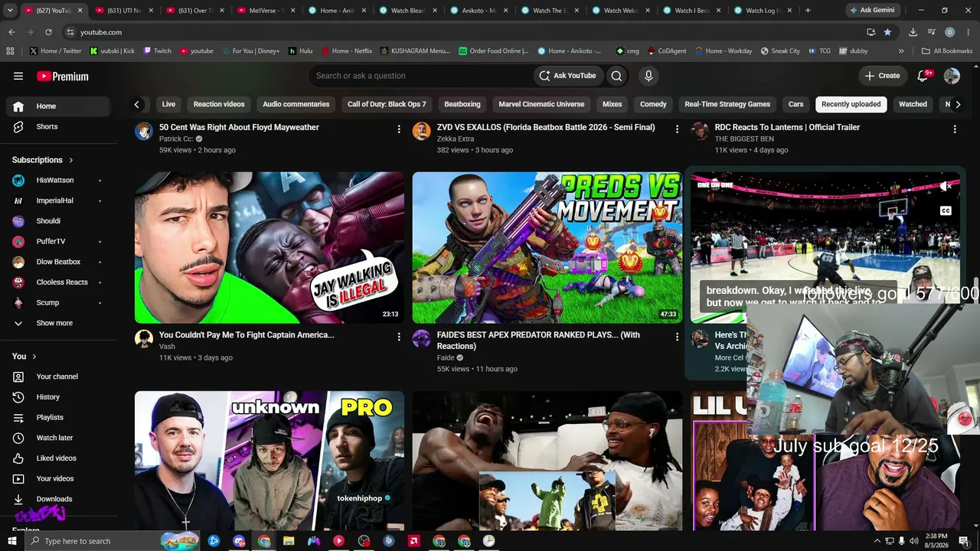Open a new browser tab
This screenshot has height=551, width=980.
pyautogui.click(x=808, y=11)
